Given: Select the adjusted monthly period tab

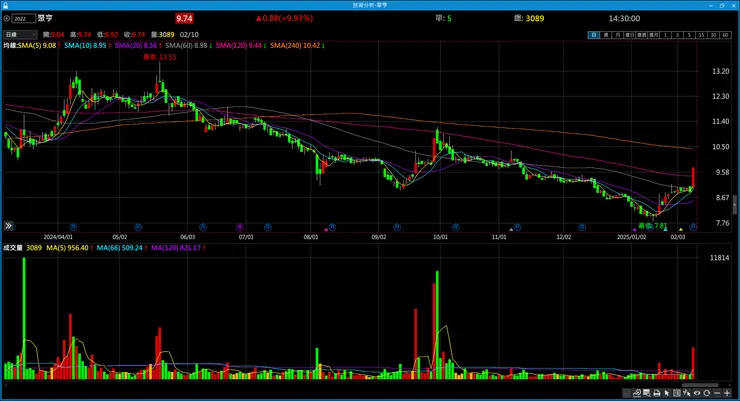Looking at the screenshot, I should coord(654,35).
